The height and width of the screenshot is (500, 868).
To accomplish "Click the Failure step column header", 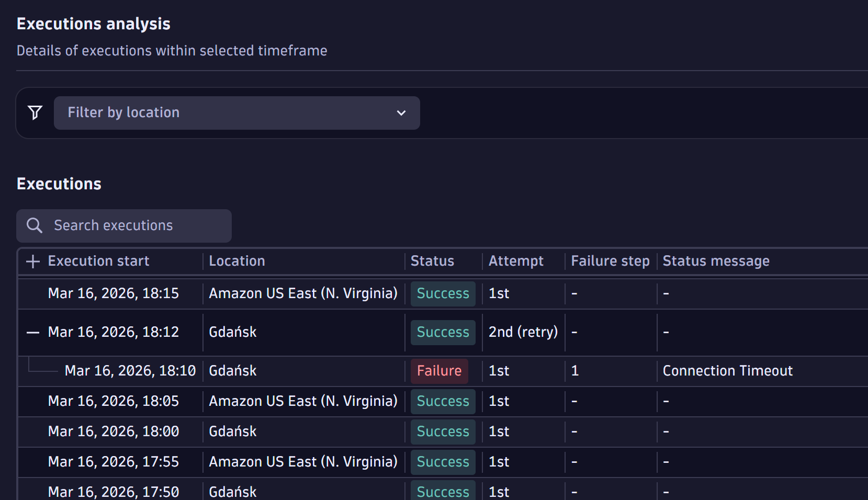I will 610,261.
